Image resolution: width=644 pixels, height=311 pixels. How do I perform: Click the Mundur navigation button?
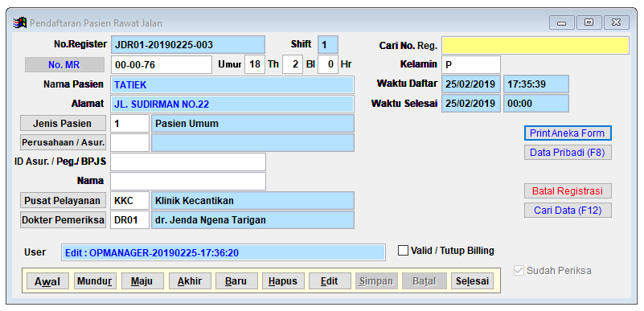(96, 281)
